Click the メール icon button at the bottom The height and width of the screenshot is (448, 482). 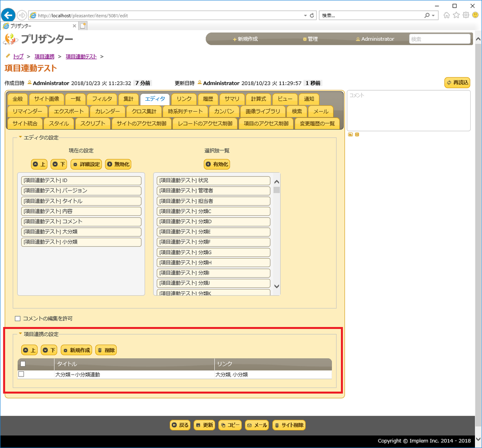pyautogui.click(x=257, y=424)
